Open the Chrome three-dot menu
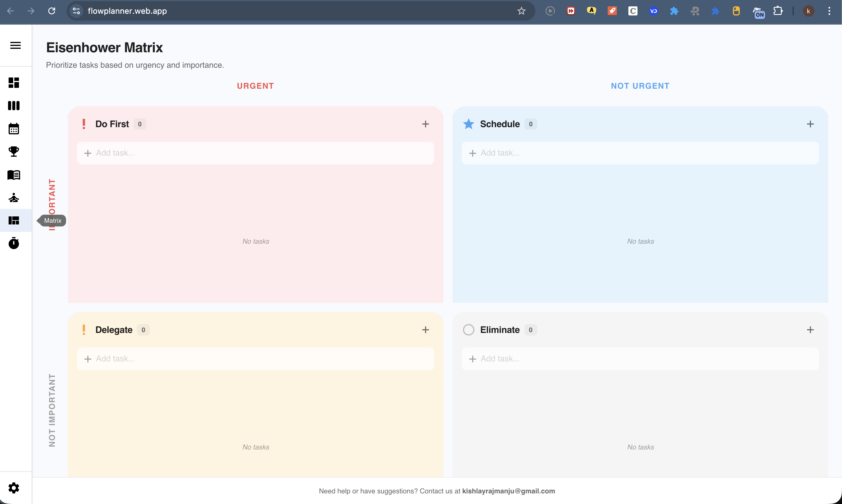842x504 pixels. pyautogui.click(x=829, y=11)
